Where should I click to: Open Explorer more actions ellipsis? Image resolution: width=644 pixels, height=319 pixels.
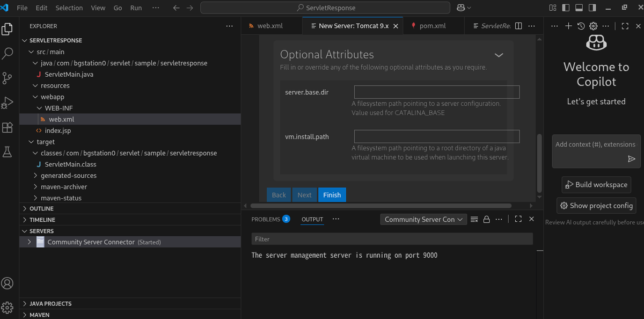tap(229, 26)
